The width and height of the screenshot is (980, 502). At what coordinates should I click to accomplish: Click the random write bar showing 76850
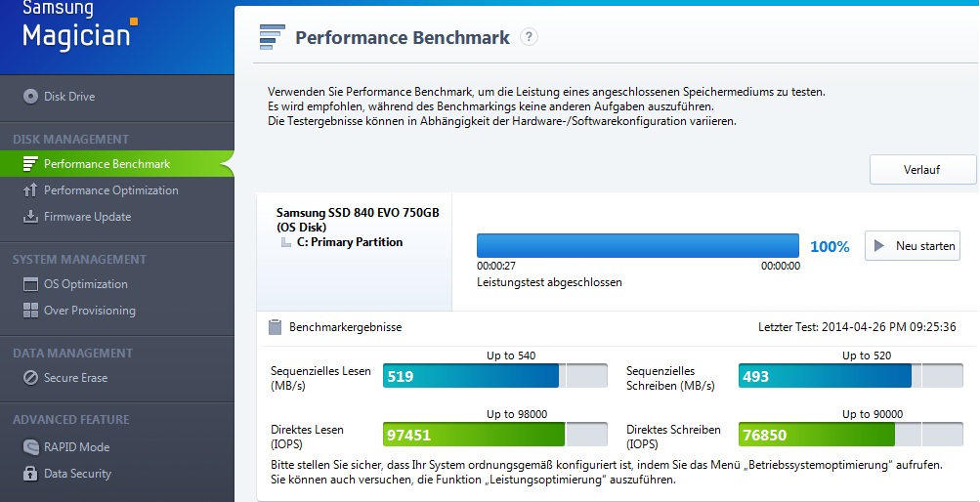click(x=851, y=435)
